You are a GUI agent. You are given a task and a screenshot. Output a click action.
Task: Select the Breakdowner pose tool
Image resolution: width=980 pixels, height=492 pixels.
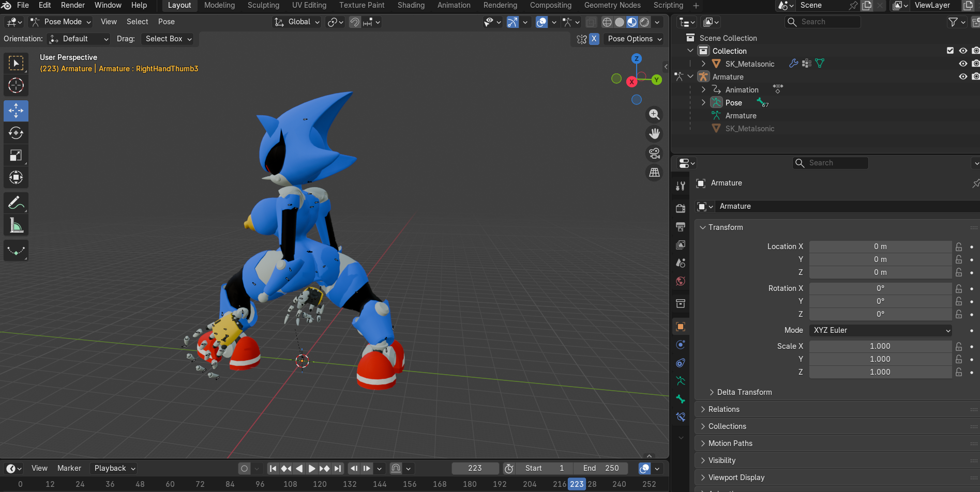[16, 251]
